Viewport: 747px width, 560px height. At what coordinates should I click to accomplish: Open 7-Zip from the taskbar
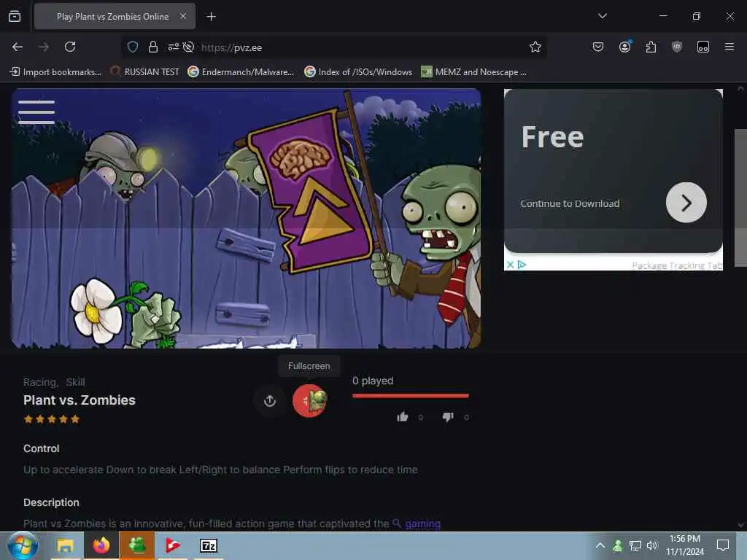[x=209, y=545]
